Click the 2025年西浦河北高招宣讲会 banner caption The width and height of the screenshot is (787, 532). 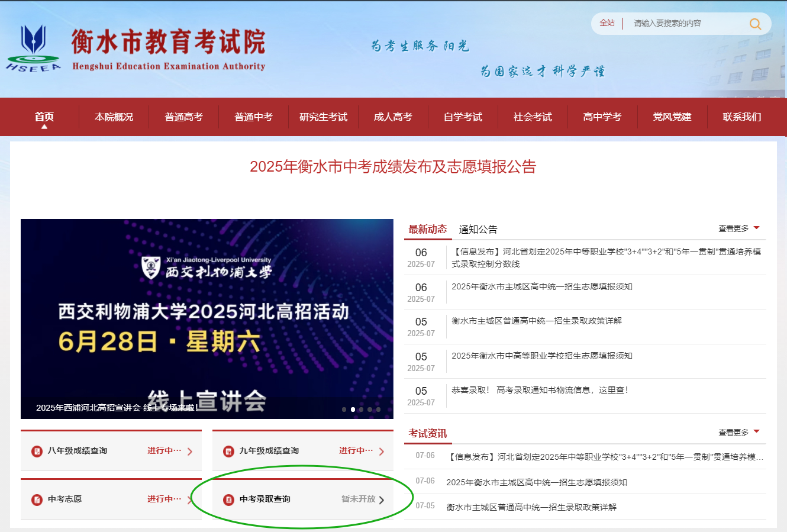pos(117,408)
